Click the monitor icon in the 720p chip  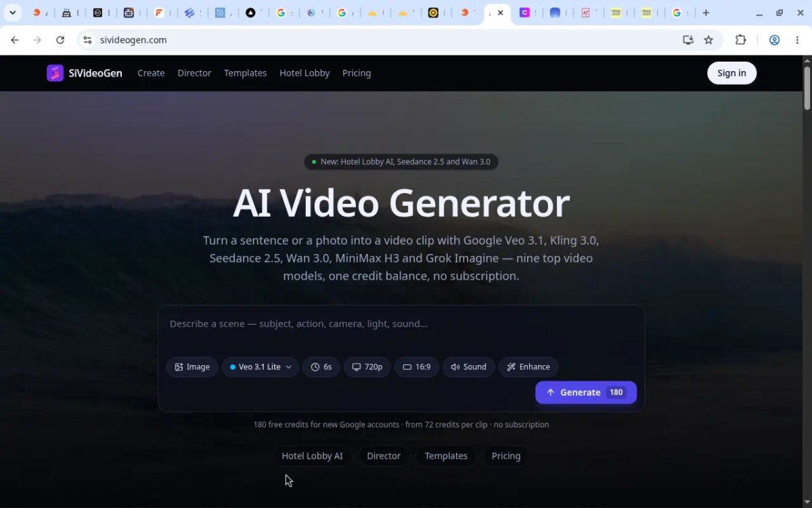(x=357, y=367)
